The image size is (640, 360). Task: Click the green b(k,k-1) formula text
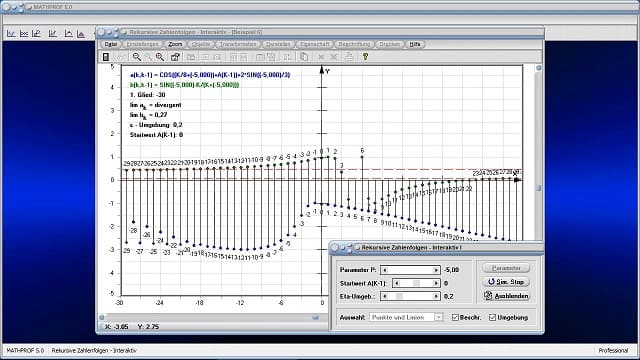(184, 85)
